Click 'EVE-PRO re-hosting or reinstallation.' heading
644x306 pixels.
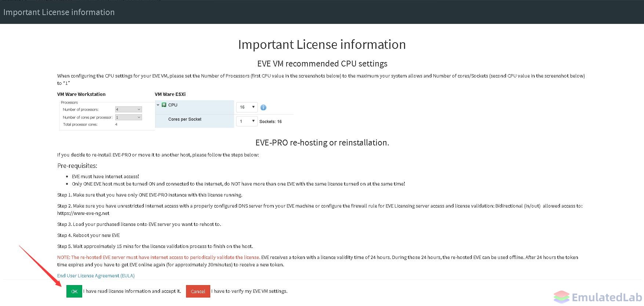[x=322, y=143]
